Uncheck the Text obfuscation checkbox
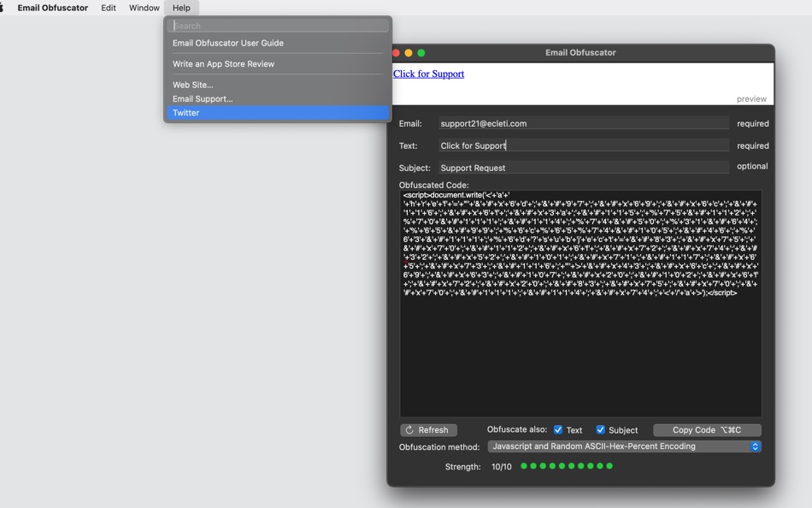This screenshot has width=812, height=508. click(x=558, y=429)
